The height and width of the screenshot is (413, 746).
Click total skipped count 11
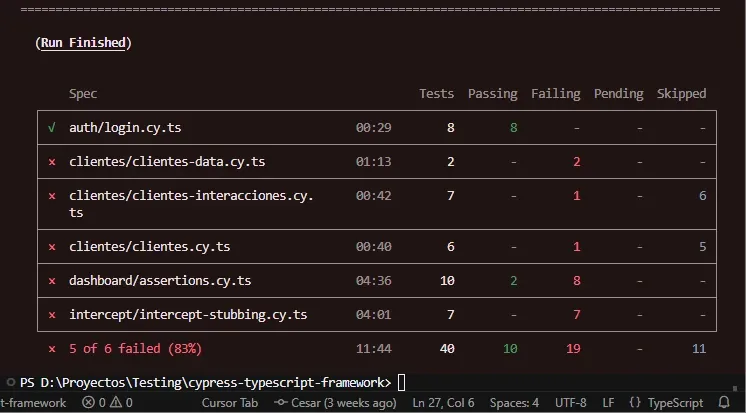point(699,349)
